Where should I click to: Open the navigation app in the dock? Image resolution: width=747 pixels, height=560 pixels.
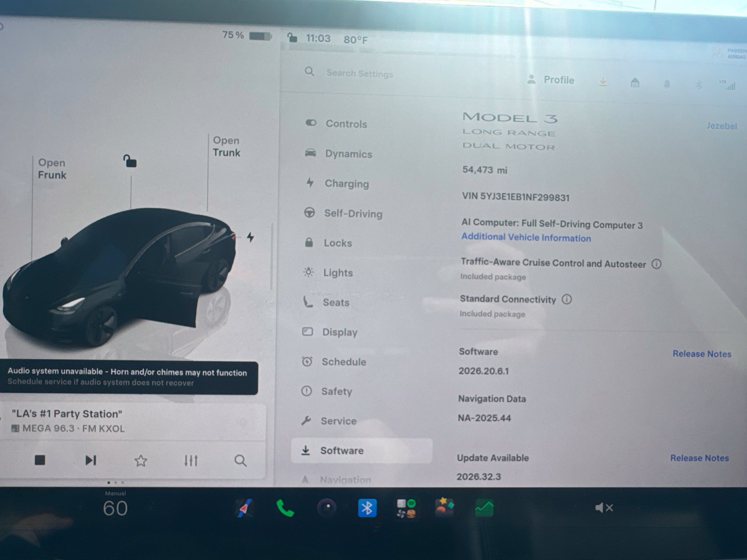coord(244,508)
